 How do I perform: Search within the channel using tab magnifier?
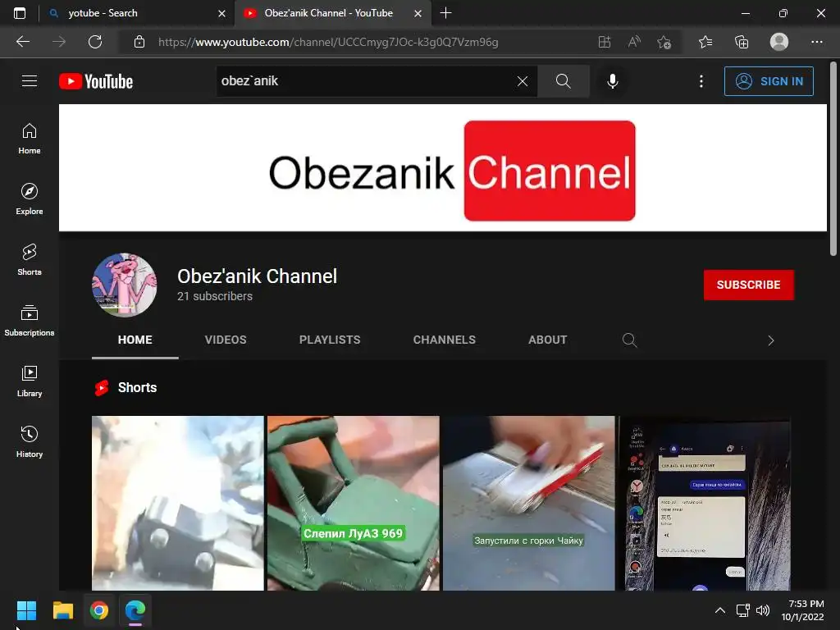tap(629, 340)
